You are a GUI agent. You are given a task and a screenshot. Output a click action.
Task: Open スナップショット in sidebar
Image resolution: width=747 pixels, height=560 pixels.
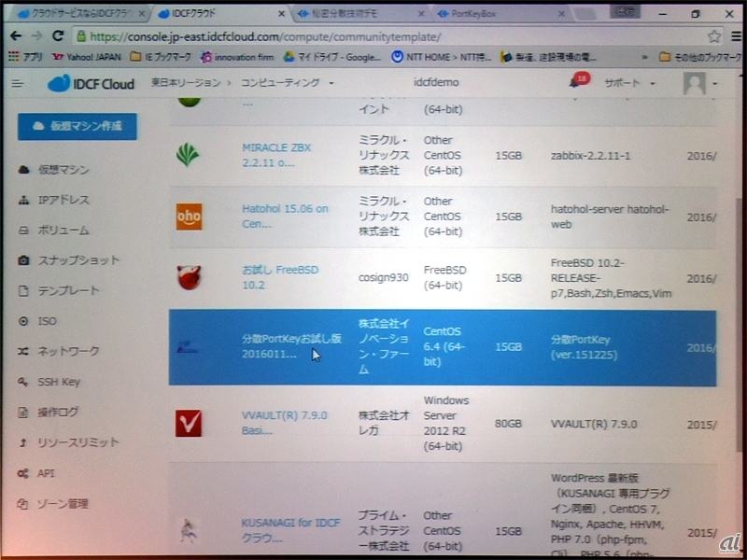tap(78, 260)
